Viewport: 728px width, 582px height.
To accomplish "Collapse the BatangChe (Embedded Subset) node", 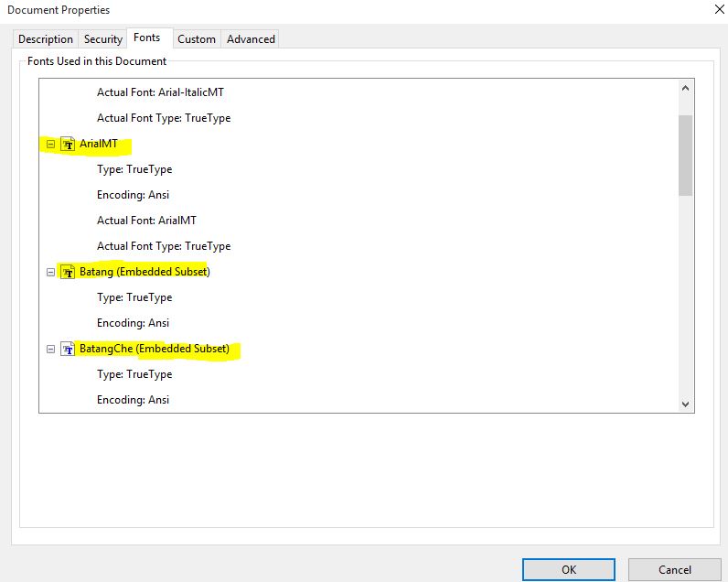I will pos(51,349).
